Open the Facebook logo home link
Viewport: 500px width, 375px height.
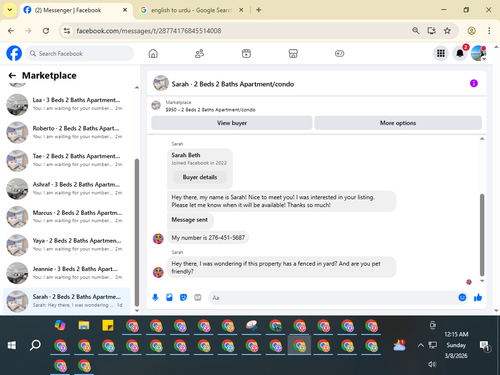click(14, 53)
